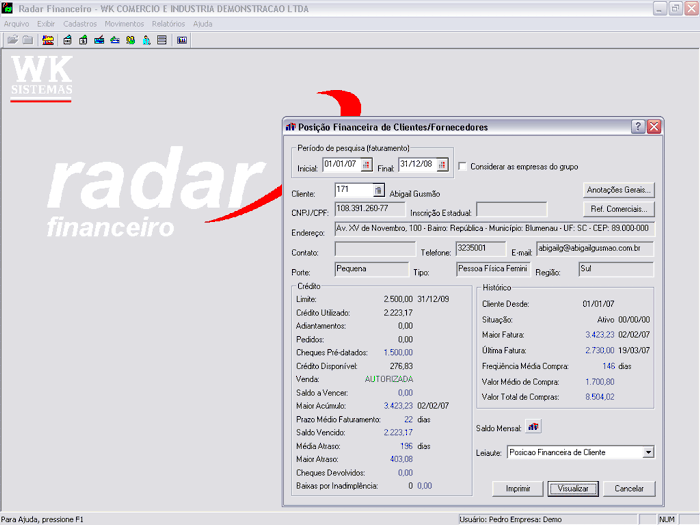Click the dialog help question mark button
This screenshot has height=525, width=700.
[638, 127]
